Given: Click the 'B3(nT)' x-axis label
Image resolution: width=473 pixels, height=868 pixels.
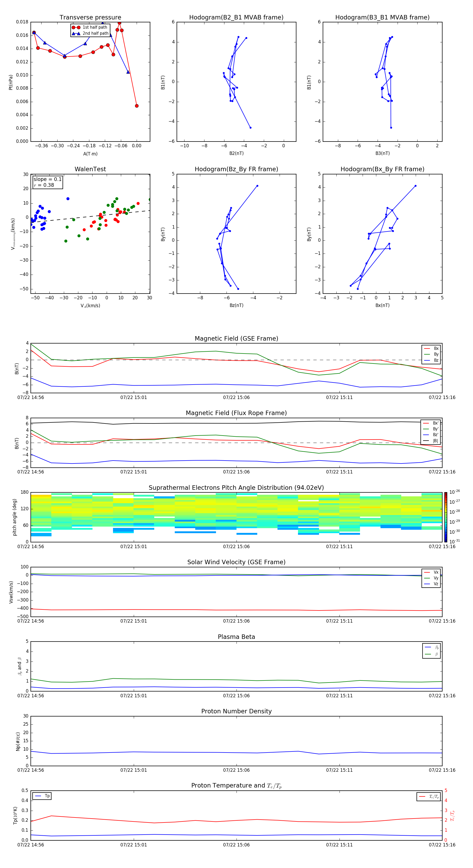Looking at the screenshot, I should (x=382, y=153).
